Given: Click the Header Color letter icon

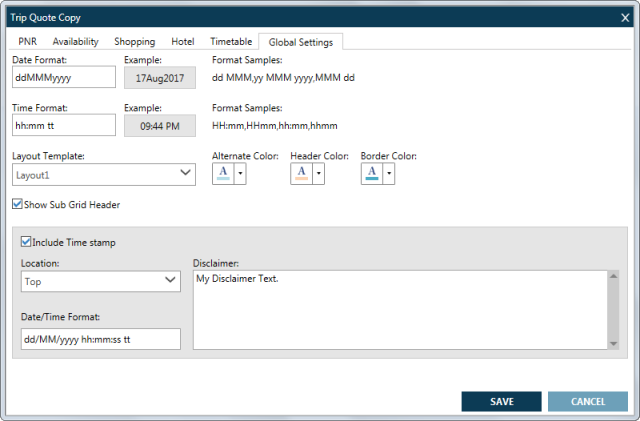Looking at the screenshot, I should (x=301, y=174).
